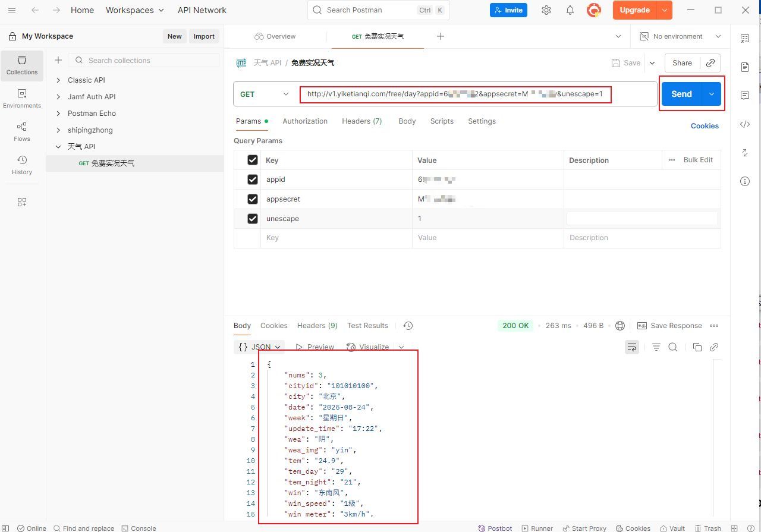Open the Flows sidebar panel
This screenshot has height=532, width=761.
(22, 131)
